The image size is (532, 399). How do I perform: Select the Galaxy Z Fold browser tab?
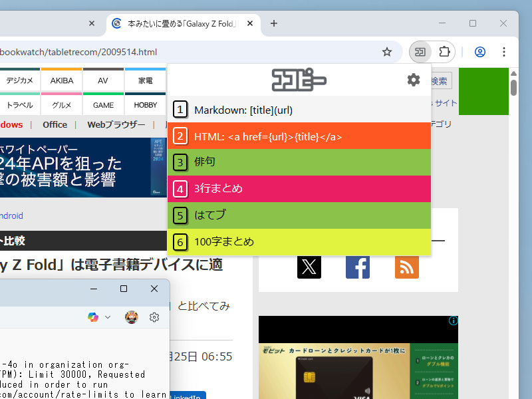(184, 23)
